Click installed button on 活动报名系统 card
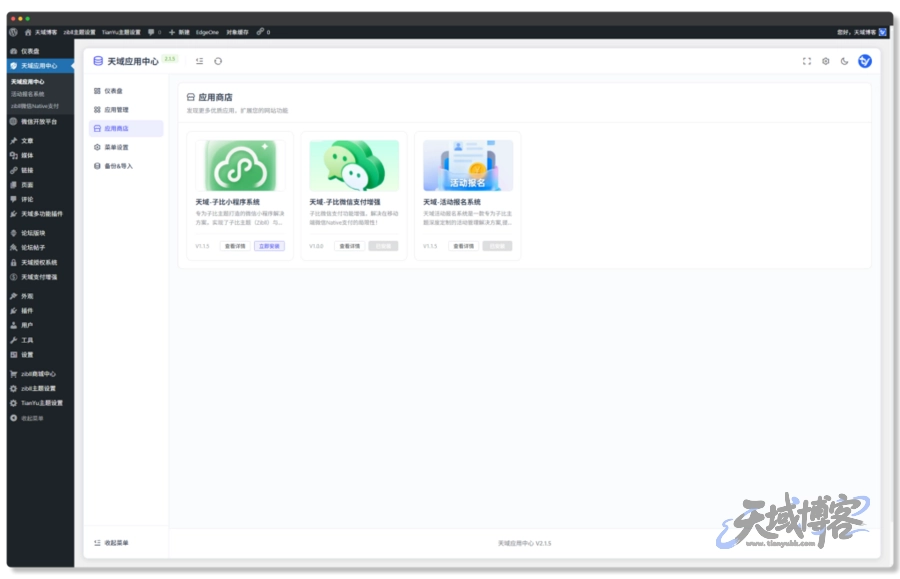This screenshot has height=579, width=900. pyautogui.click(x=497, y=246)
